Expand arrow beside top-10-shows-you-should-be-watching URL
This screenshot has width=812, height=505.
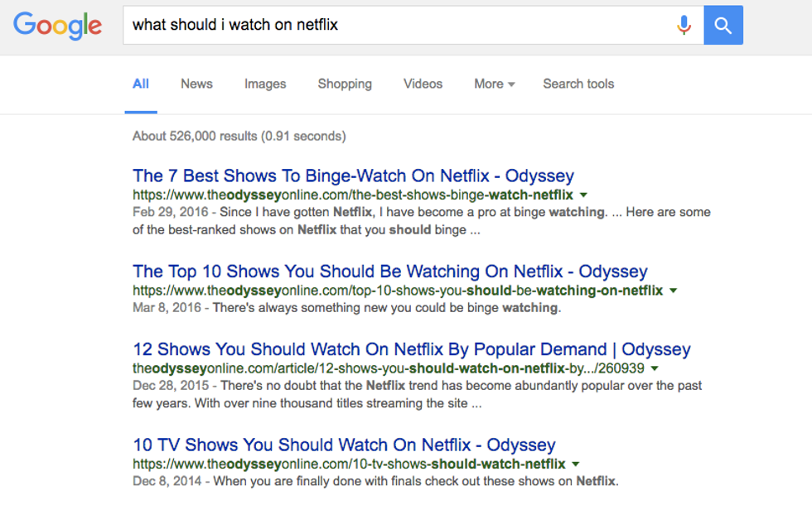674,291
